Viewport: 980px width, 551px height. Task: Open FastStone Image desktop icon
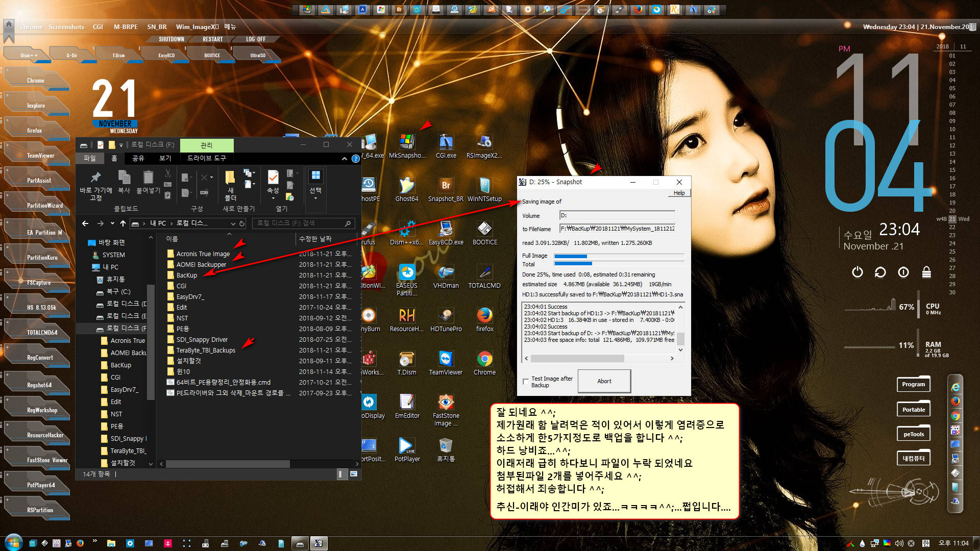[x=446, y=410]
